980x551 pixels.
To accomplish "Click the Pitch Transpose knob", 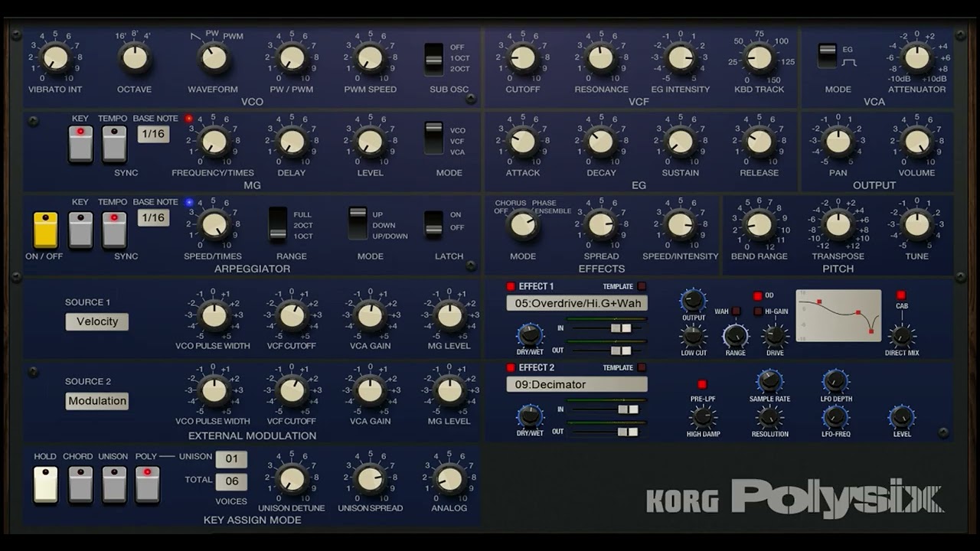I will [x=838, y=225].
